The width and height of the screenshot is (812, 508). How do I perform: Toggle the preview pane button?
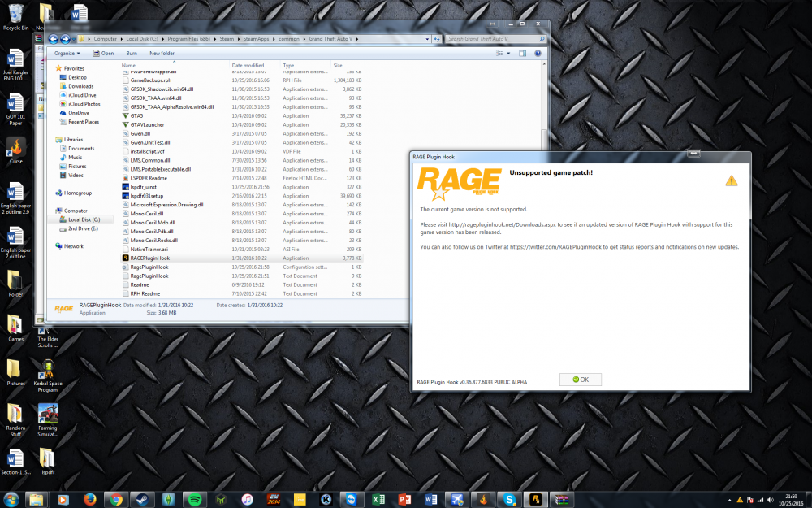coord(522,54)
